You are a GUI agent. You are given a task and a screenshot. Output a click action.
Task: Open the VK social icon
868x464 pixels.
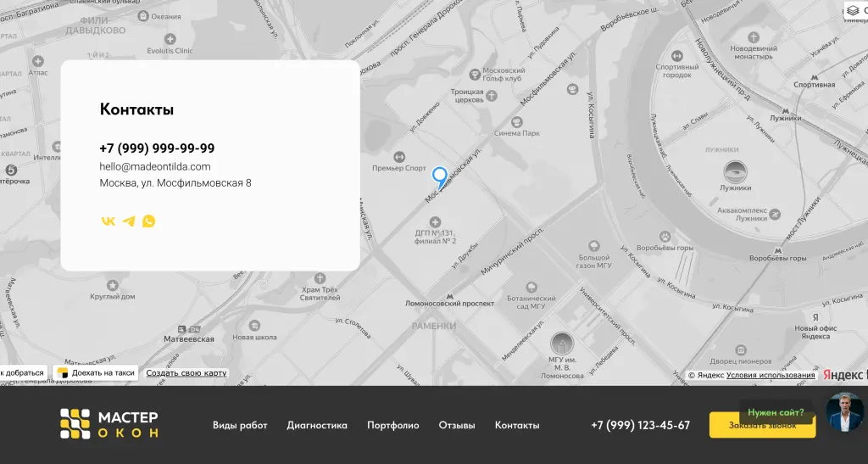click(x=108, y=221)
